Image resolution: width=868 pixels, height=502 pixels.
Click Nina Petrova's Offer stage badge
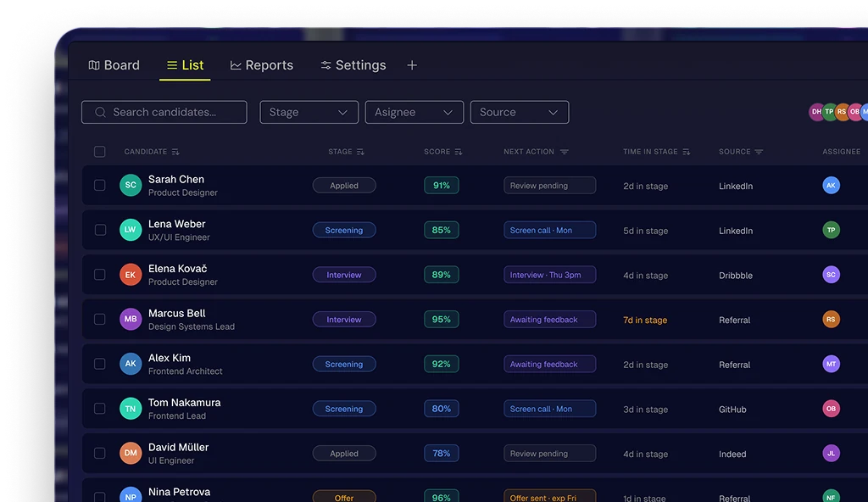point(344,496)
